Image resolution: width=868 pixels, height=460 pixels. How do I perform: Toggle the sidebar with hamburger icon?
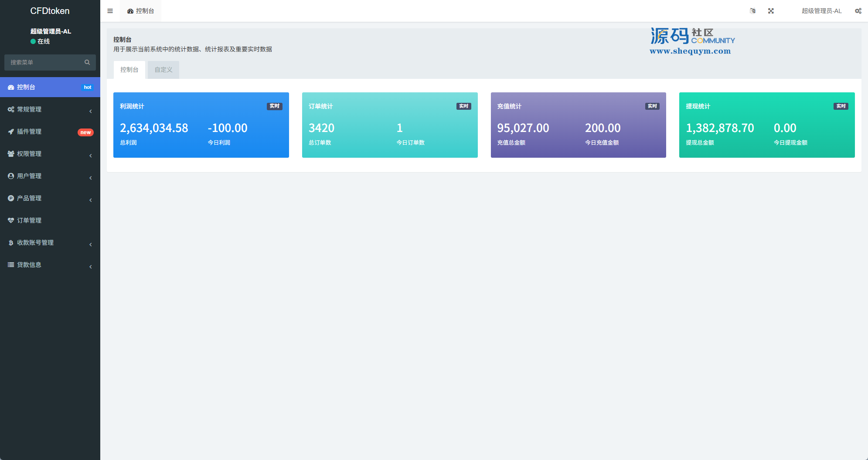(110, 11)
